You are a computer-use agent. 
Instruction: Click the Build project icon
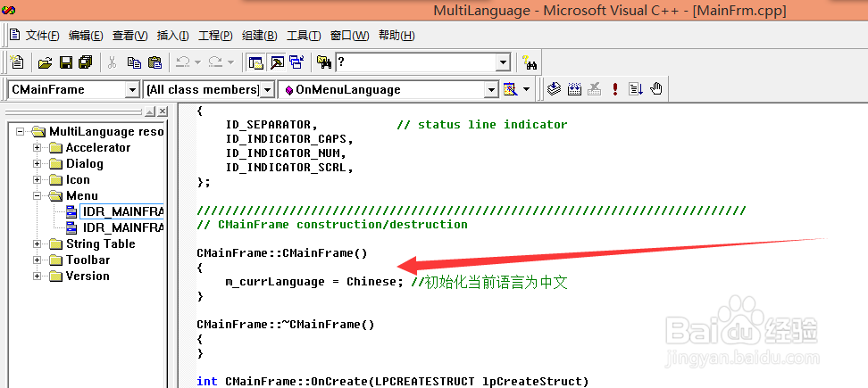tap(574, 89)
